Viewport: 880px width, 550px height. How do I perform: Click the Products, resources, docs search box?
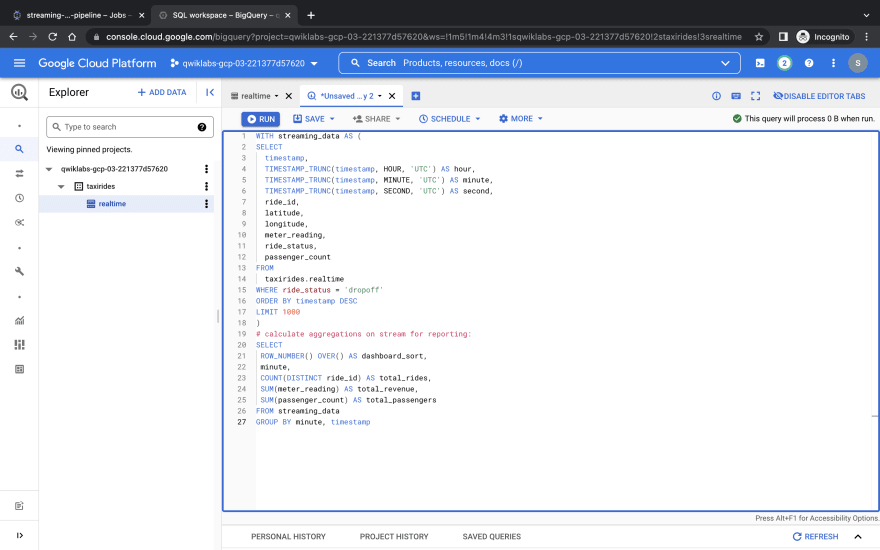point(539,63)
